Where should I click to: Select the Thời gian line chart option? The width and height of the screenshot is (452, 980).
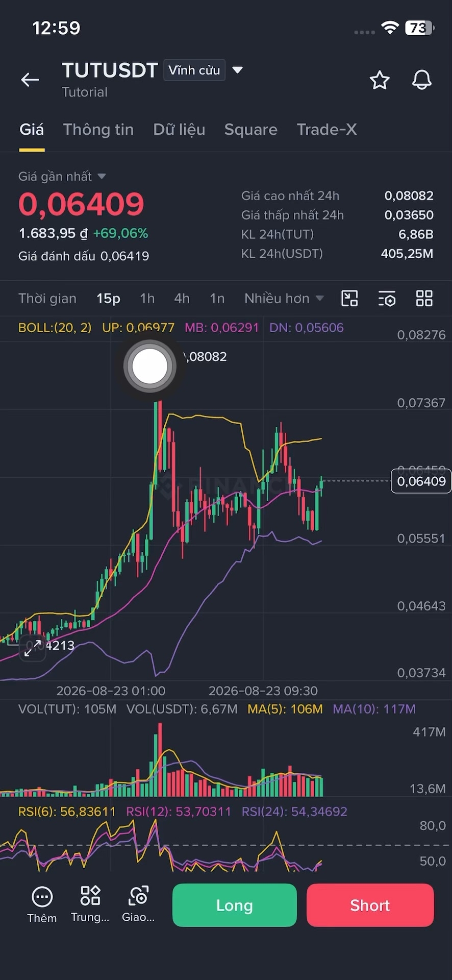47,298
